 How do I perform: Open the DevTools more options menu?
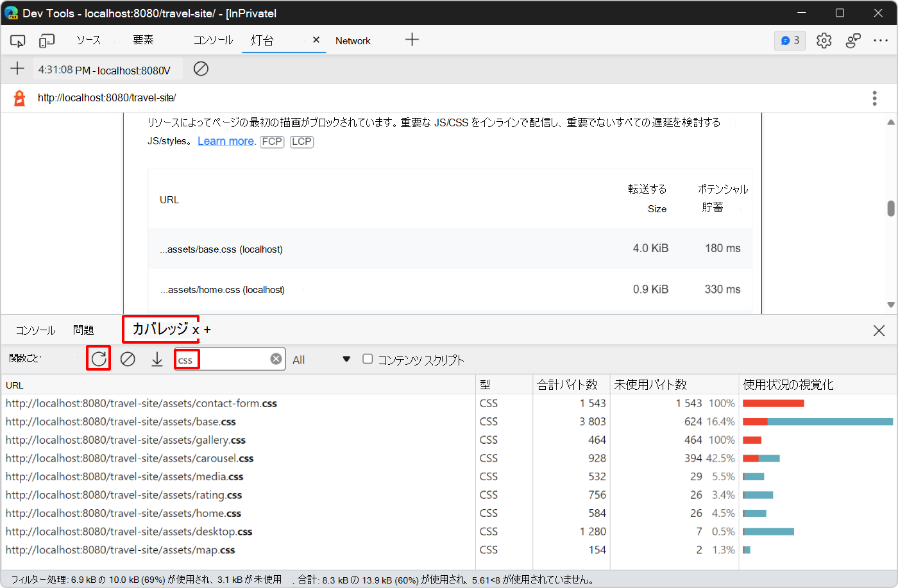coord(881,40)
